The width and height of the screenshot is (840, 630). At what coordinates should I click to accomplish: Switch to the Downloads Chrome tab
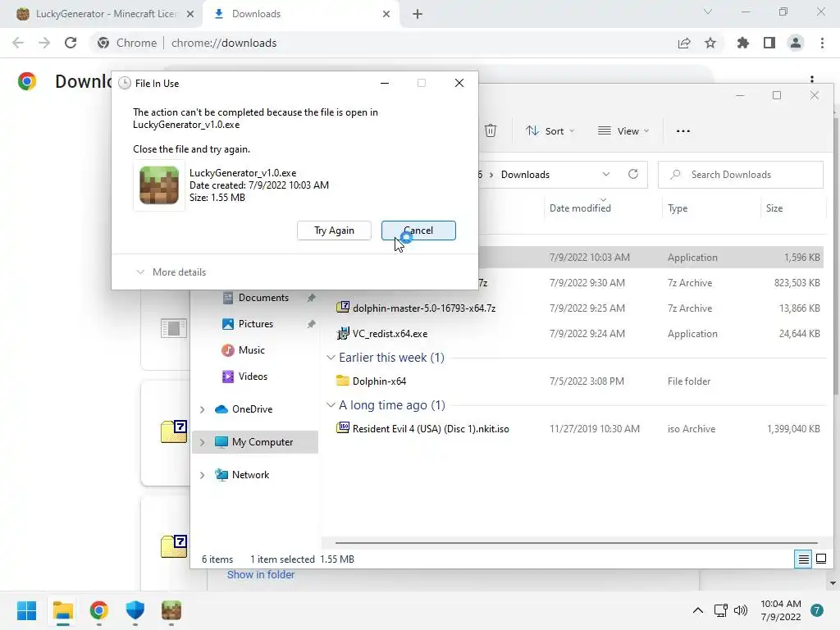click(300, 14)
